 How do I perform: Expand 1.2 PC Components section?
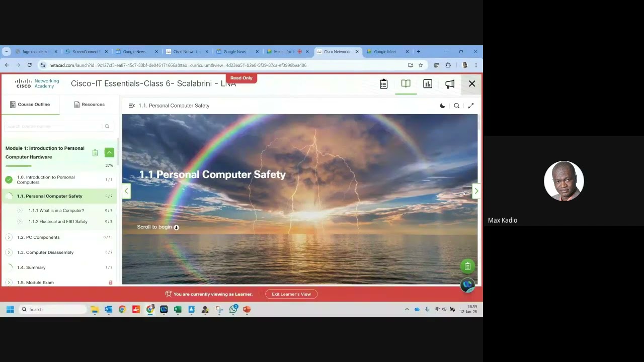click(9, 237)
